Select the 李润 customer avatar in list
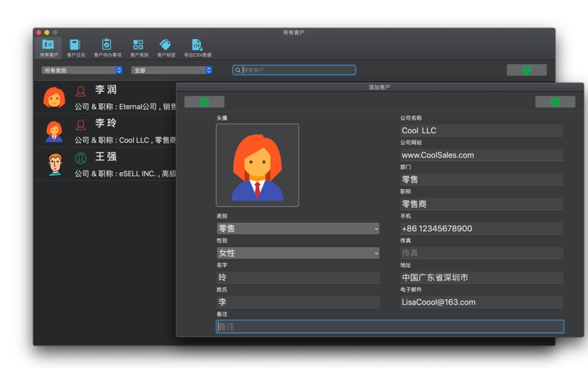 click(54, 98)
